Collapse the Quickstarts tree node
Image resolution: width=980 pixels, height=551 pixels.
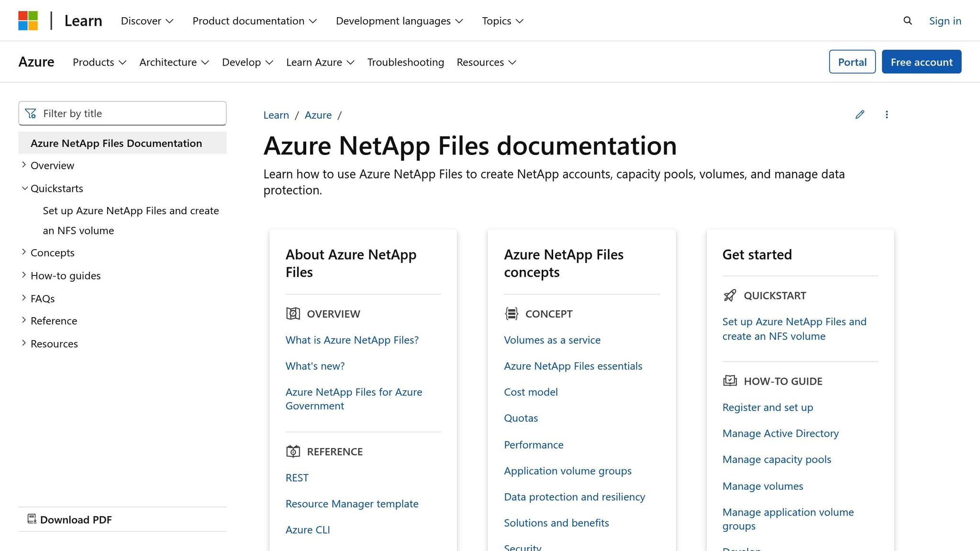pyautogui.click(x=24, y=188)
